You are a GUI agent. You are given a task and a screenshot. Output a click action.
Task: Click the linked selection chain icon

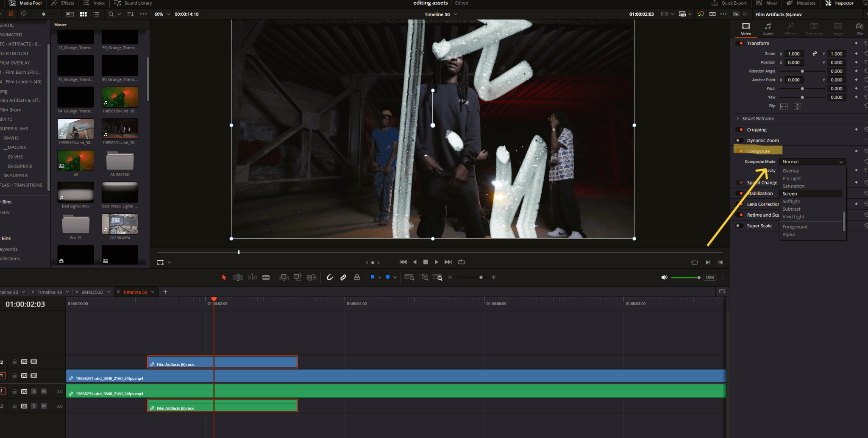pyautogui.click(x=343, y=277)
